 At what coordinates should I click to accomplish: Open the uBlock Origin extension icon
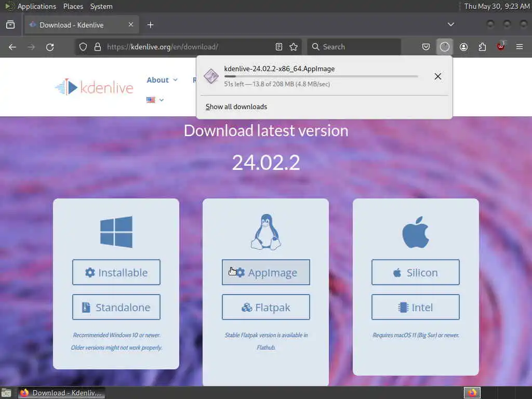(501, 46)
